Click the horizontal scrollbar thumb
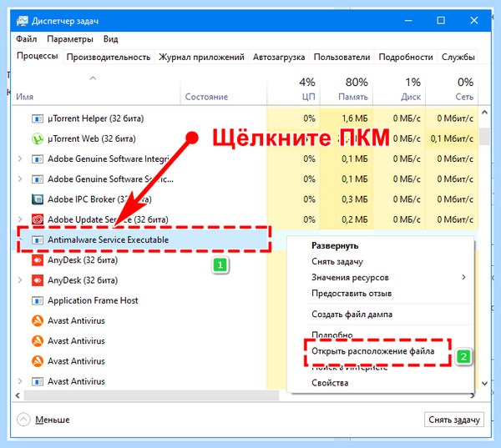Image resolution: width=501 pixels, height=448 pixels. coord(151,395)
